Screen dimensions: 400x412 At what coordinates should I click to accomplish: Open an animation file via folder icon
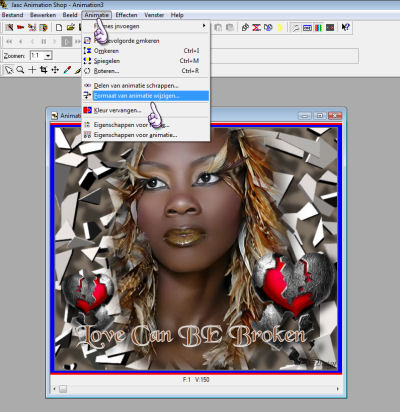click(x=70, y=27)
